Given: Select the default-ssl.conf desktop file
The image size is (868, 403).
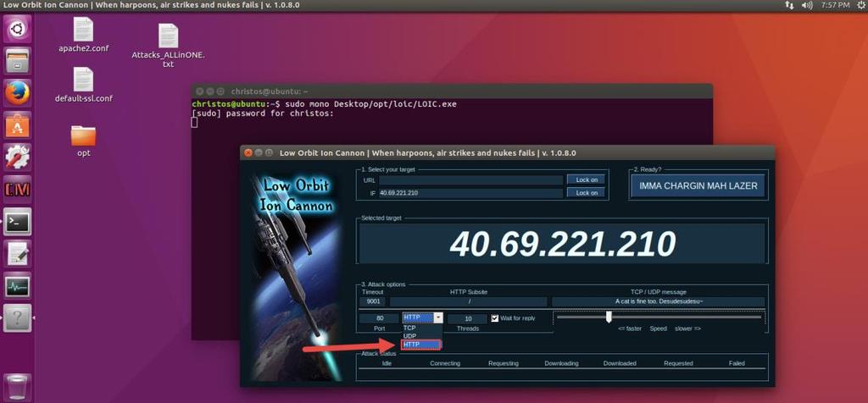Looking at the screenshot, I should pos(84,85).
